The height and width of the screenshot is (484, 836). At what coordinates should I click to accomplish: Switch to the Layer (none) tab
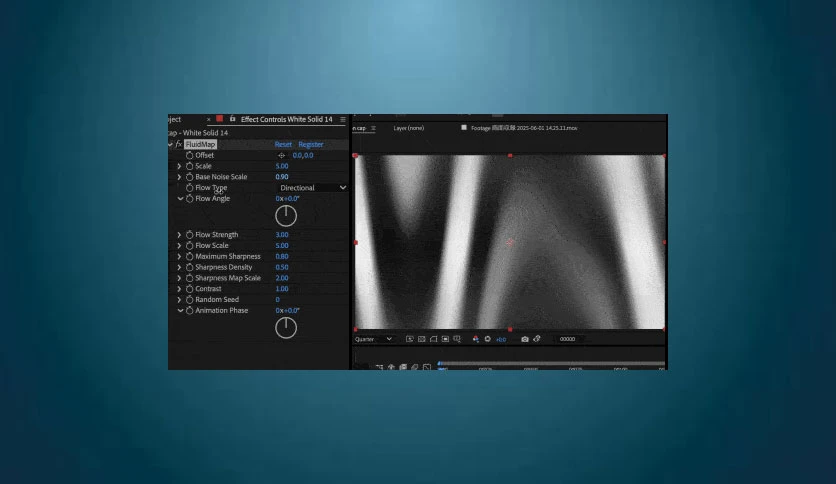pos(409,128)
